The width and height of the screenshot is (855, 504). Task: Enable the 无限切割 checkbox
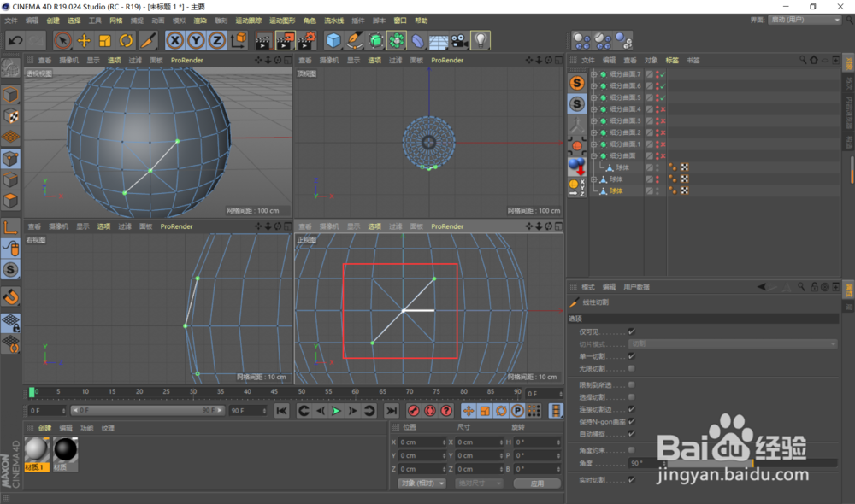point(632,368)
